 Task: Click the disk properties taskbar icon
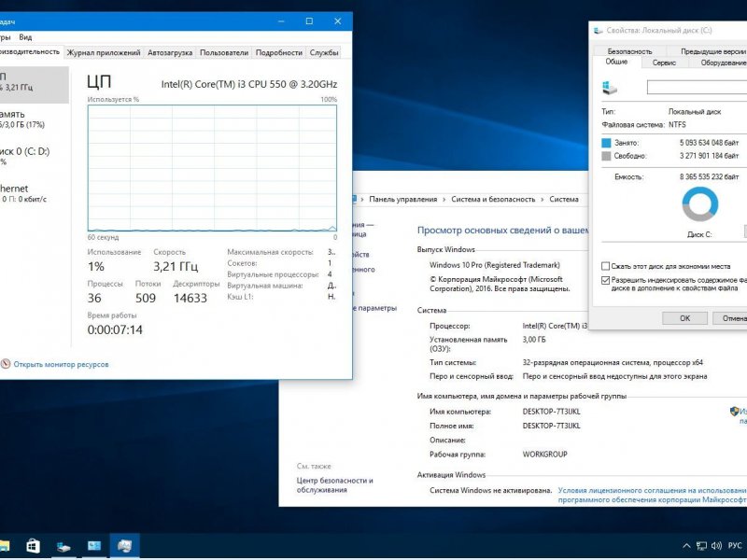[x=63, y=547]
